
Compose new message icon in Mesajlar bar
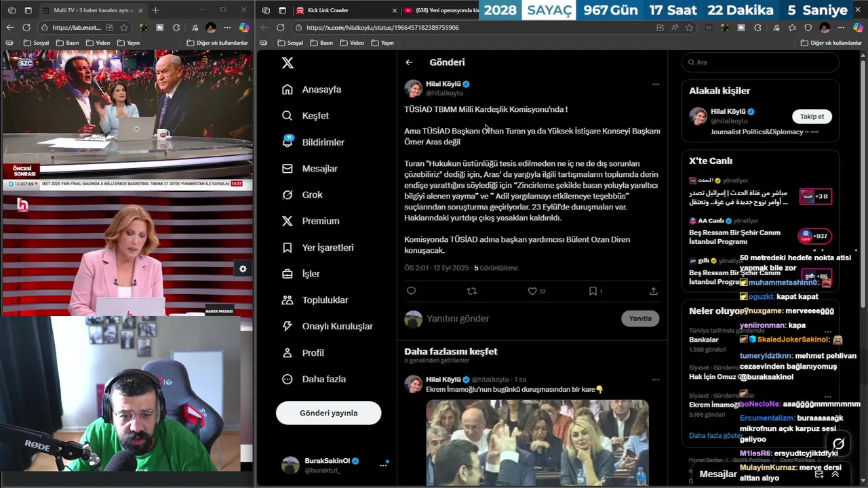tap(819, 474)
